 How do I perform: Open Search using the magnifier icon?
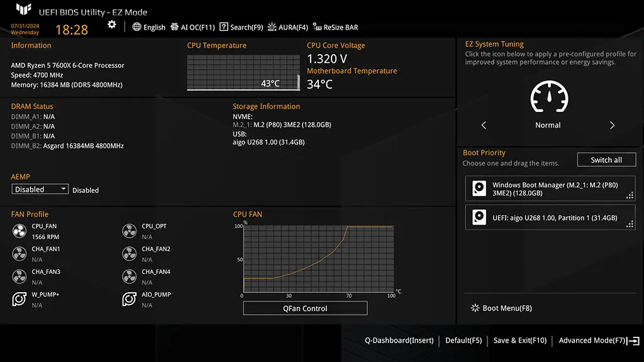224,27
